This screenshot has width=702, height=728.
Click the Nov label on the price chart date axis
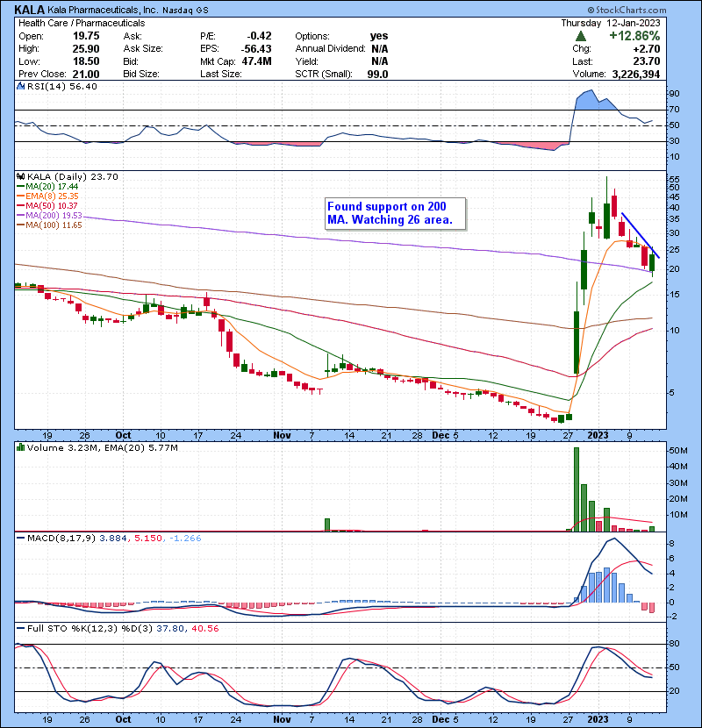pos(282,436)
